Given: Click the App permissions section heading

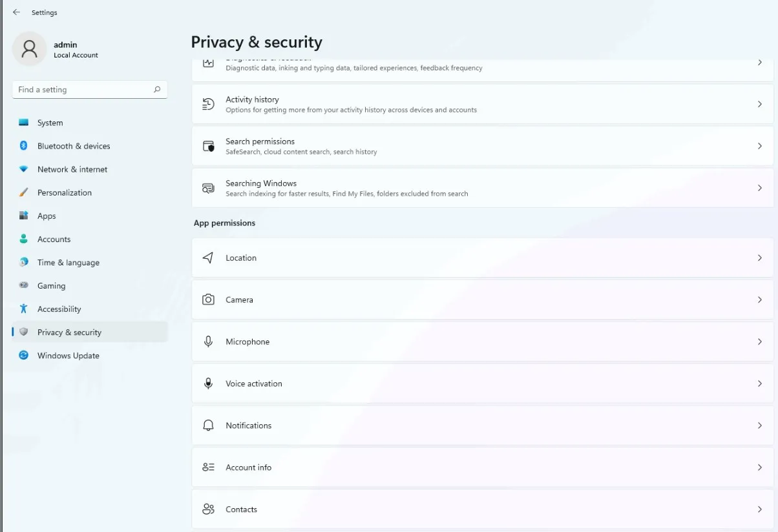Looking at the screenshot, I should [x=224, y=223].
